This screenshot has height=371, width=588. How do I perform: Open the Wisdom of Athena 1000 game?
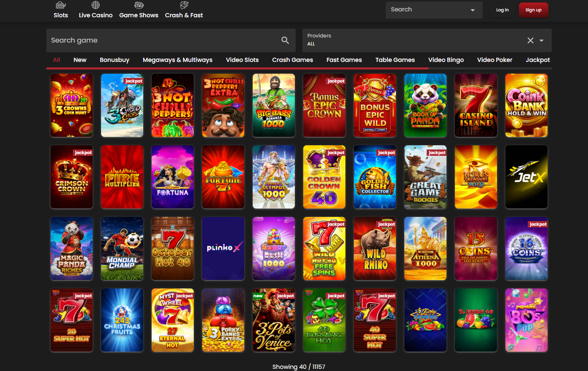tap(425, 248)
